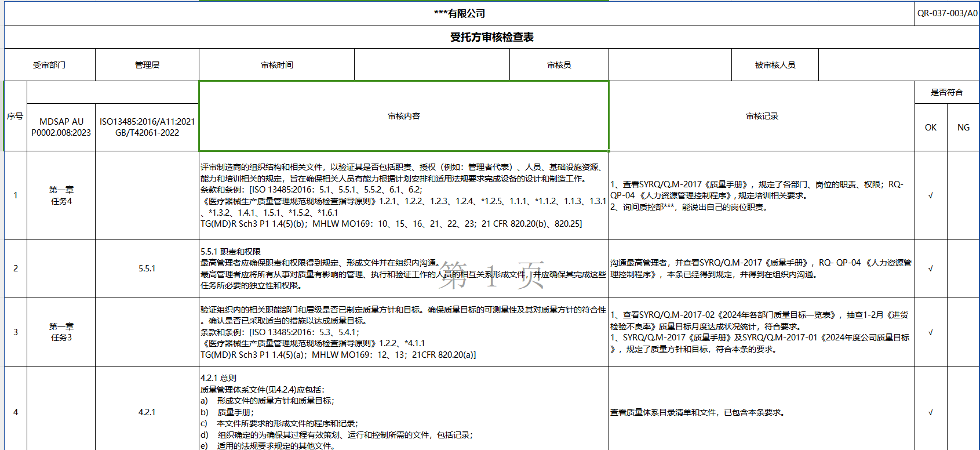Select the empty NG cell in row 2
The width and height of the screenshot is (980, 450).
click(x=963, y=268)
